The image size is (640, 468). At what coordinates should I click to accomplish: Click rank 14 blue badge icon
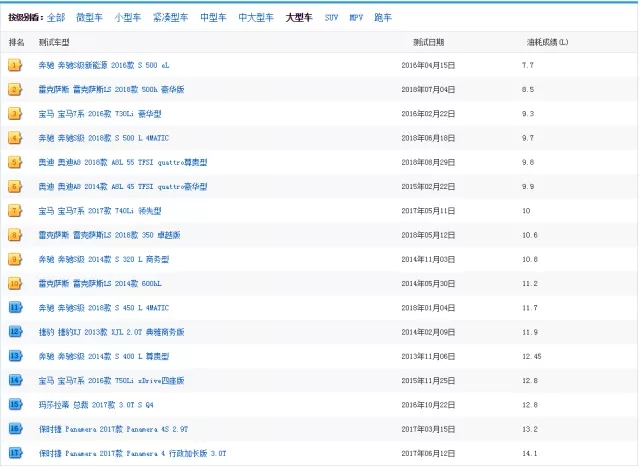coord(15,381)
